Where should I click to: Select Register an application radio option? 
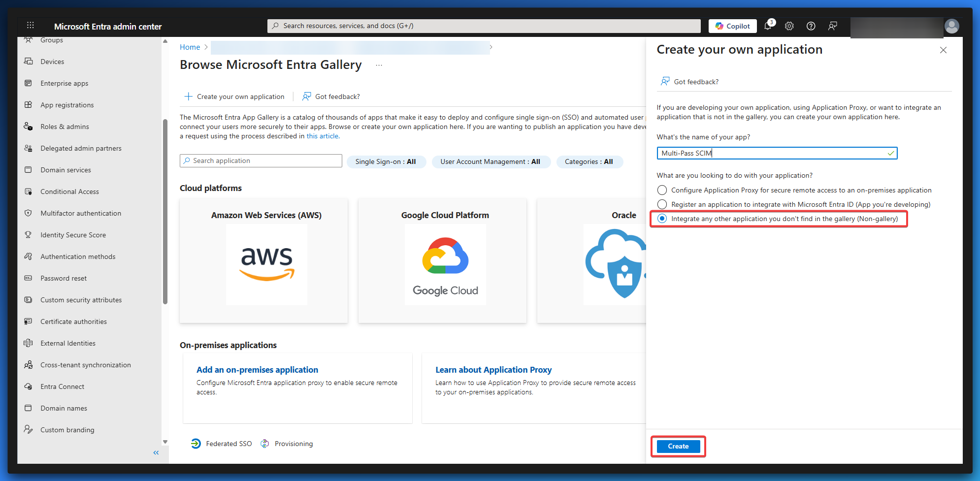(x=662, y=204)
